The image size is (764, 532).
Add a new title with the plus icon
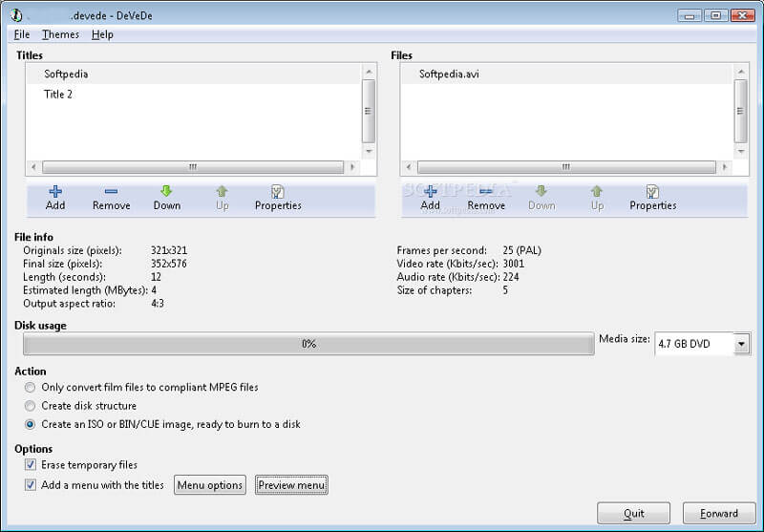pyautogui.click(x=55, y=198)
